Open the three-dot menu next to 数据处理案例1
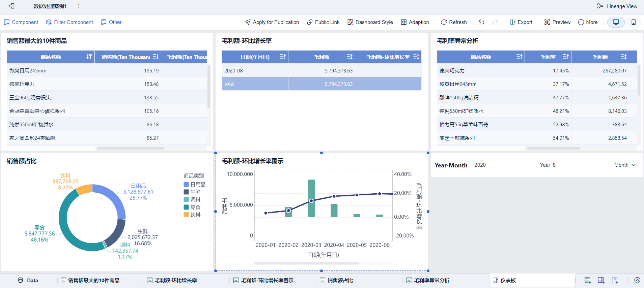The height and width of the screenshot is (288, 644). (79, 6)
